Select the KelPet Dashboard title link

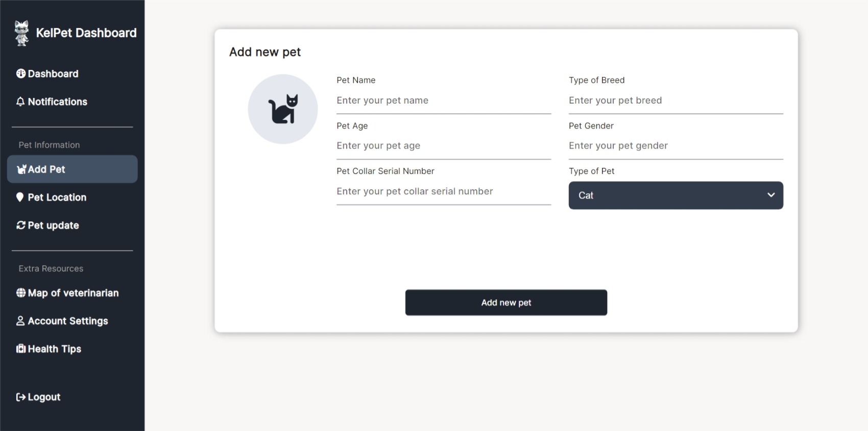[86, 33]
